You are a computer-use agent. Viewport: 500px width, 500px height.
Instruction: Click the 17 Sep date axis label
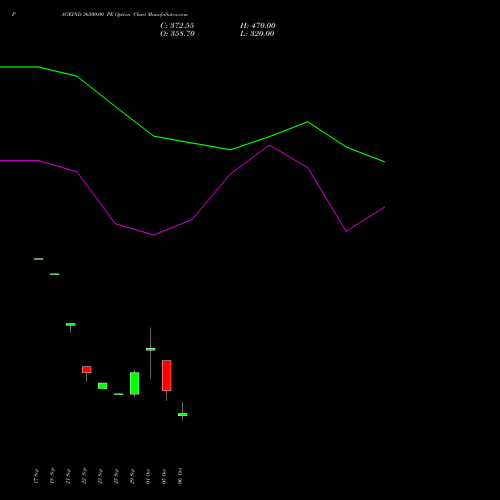coord(36,476)
